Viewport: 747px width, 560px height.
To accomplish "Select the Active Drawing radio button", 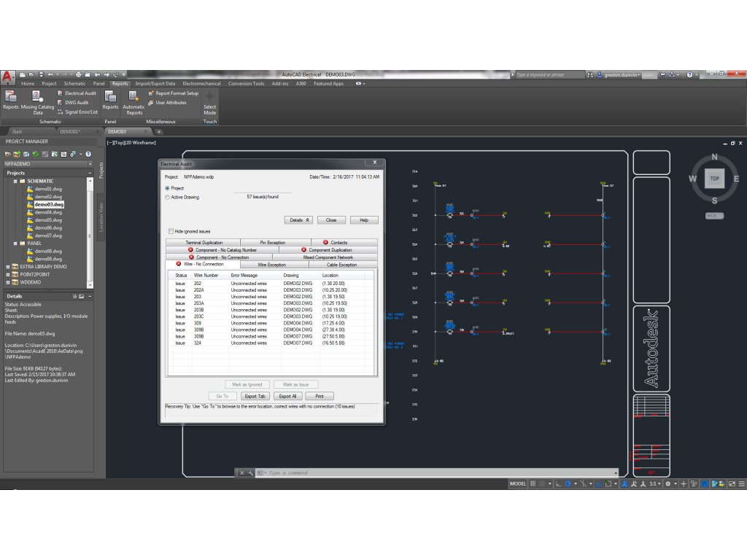I will (x=167, y=197).
